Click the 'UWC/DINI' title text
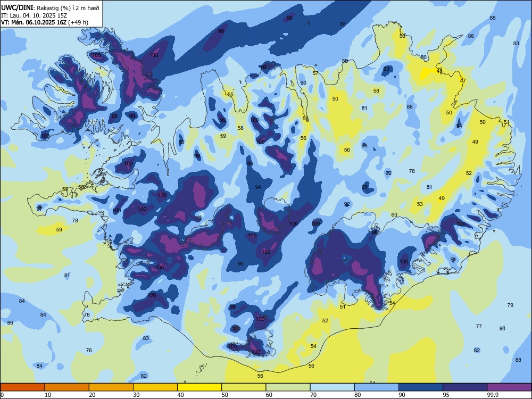Viewport: 532px width, 399px height. 17,7
